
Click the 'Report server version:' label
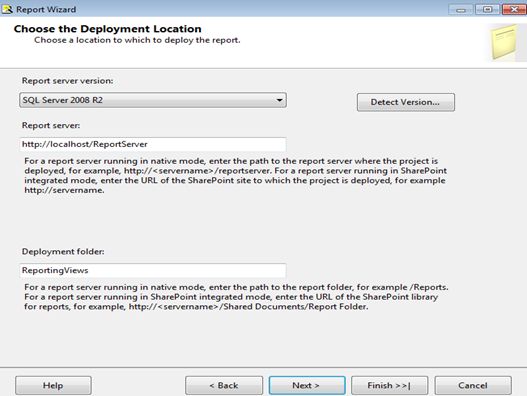click(68, 81)
